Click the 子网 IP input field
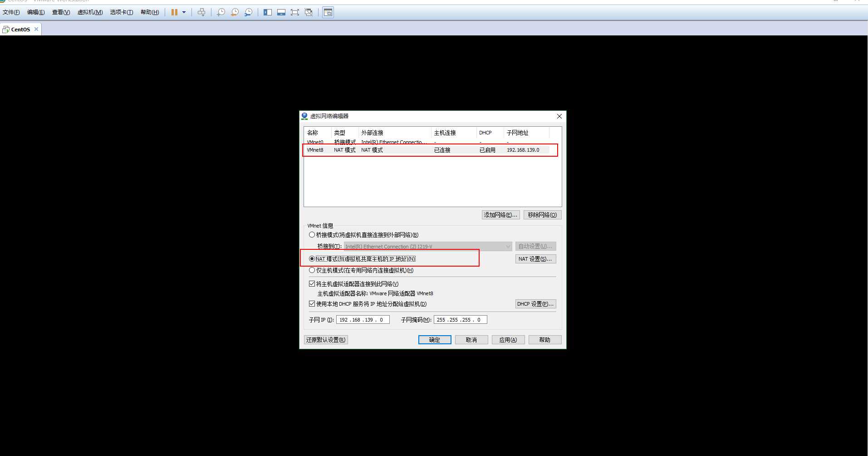The height and width of the screenshot is (456, 868). point(363,320)
